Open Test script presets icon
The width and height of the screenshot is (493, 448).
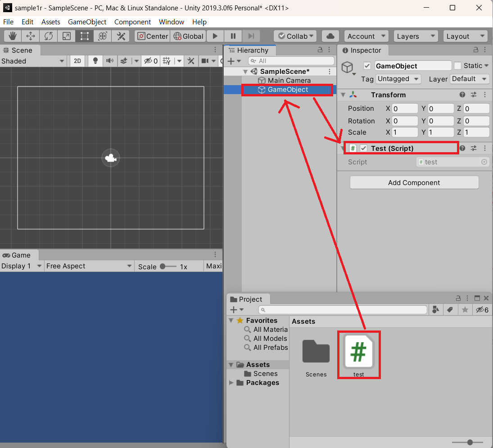(474, 148)
